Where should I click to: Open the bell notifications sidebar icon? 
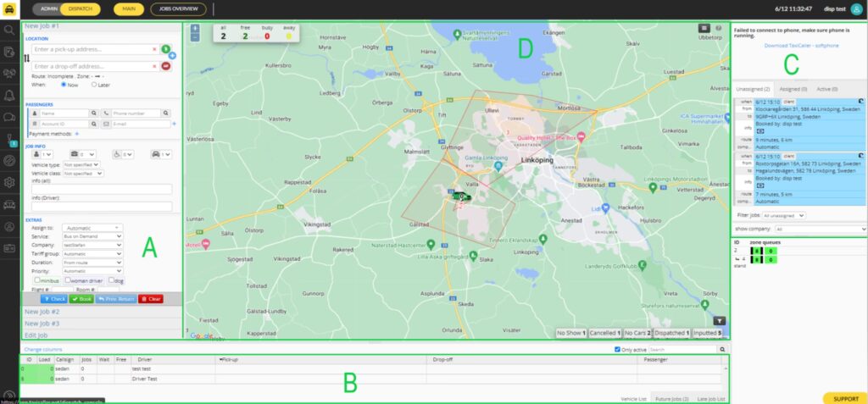click(x=9, y=95)
